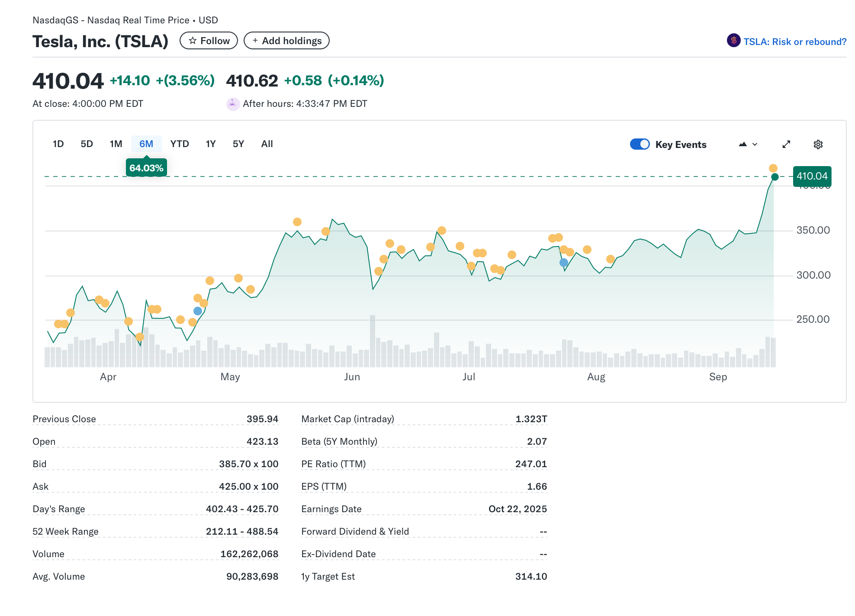Click the Bid value 385.70 x 100
Screen dimensions: 855x616
point(248,464)
